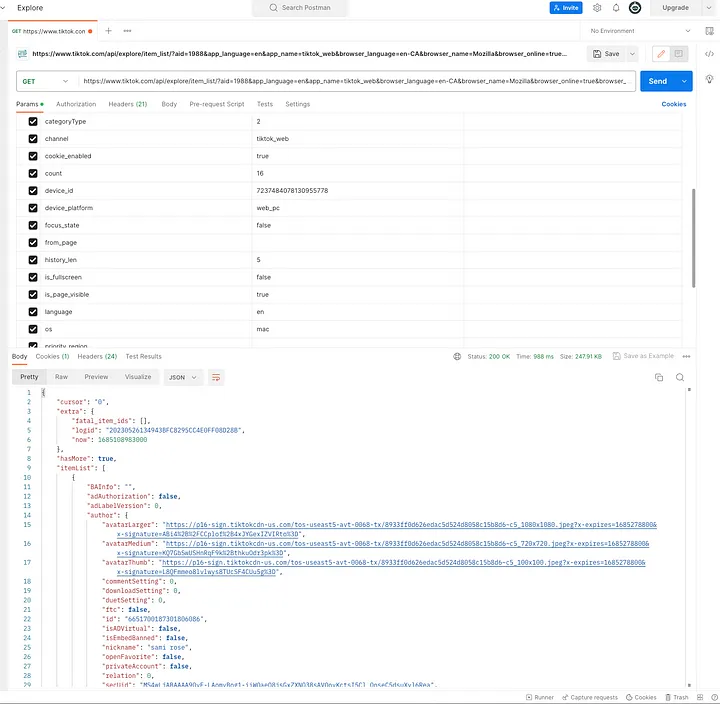Click the Upgrade button

pos(675,8)
